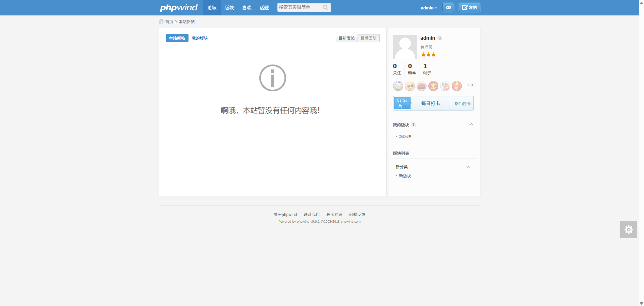Click the search magnifier icon

point(325,8)
